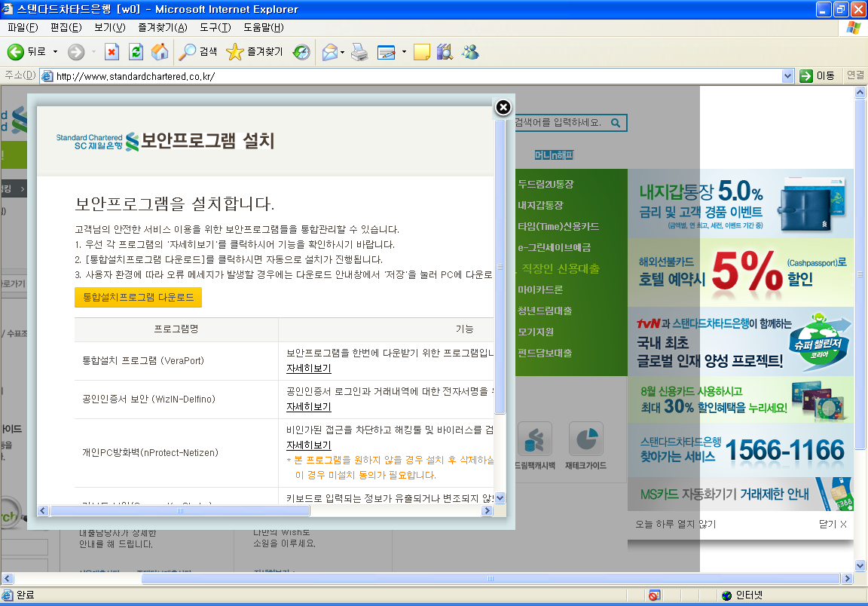
Task: Click the Edit page toolbar icon
Action: (x=387, y=52)
